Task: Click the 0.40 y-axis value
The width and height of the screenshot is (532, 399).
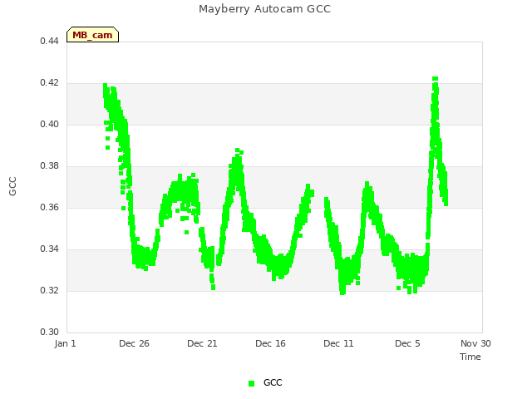Action: pos(50,124)
